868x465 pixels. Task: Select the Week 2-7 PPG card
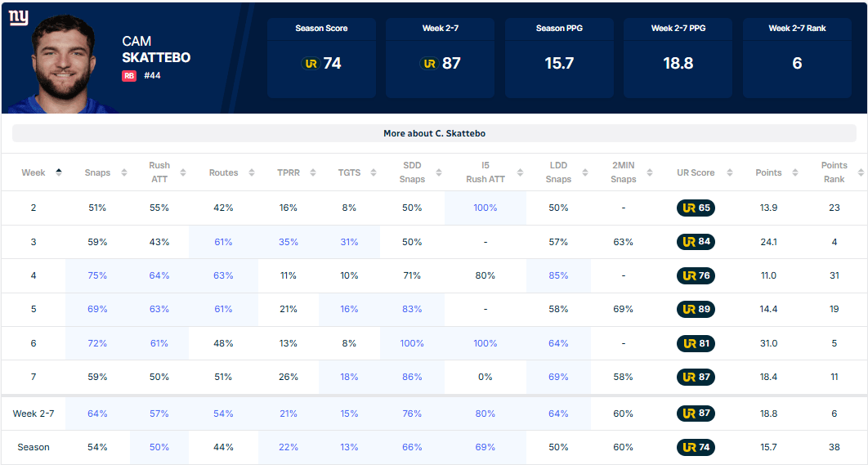coord(678,57)
